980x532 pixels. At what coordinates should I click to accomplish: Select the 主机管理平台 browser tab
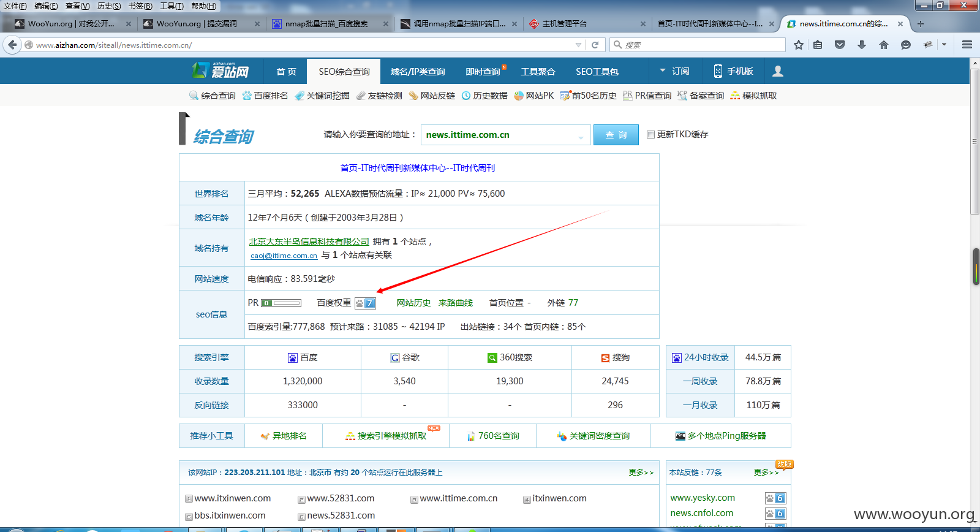(x=587, y=24)
